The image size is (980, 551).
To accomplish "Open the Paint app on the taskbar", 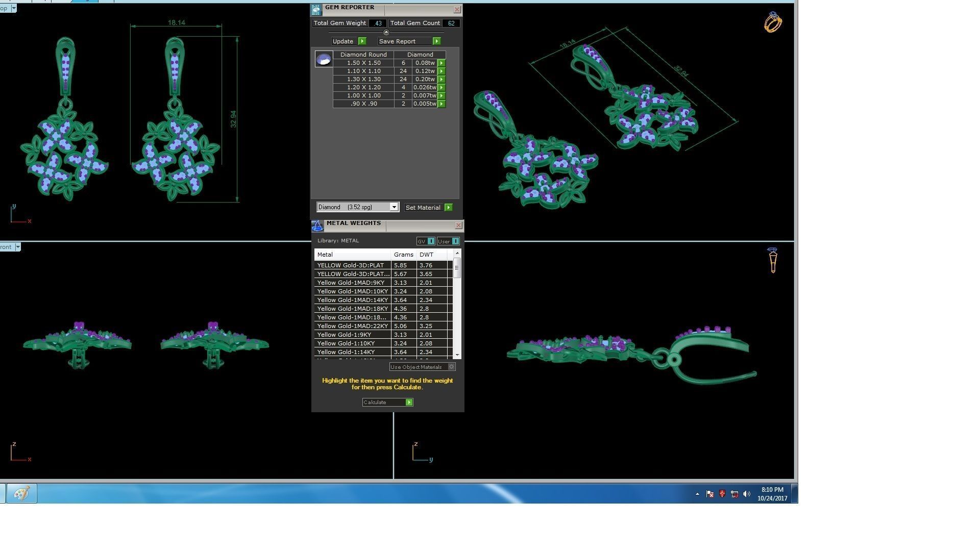I will tap(21, 494).
